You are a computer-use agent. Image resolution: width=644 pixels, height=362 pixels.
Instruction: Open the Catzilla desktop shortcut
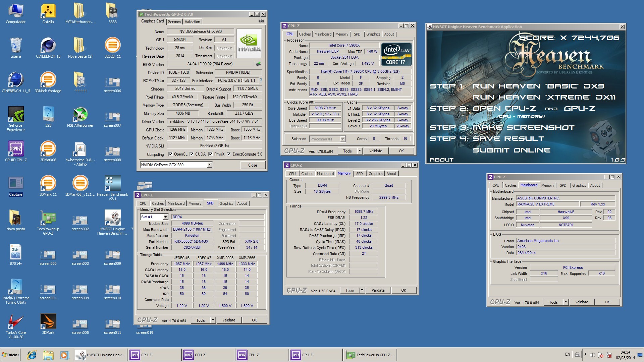click(48, 13)
